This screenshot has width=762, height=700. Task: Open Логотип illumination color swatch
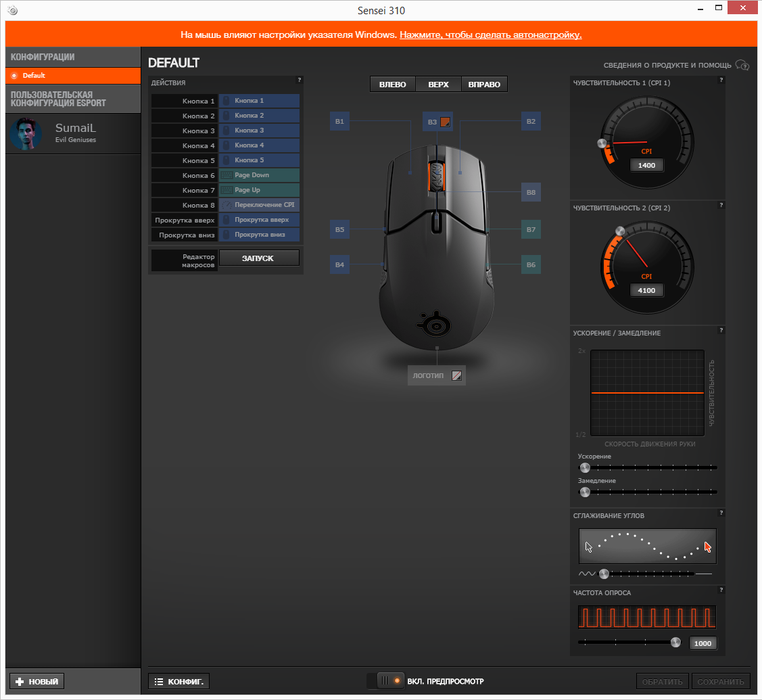(x=456, y=375)
